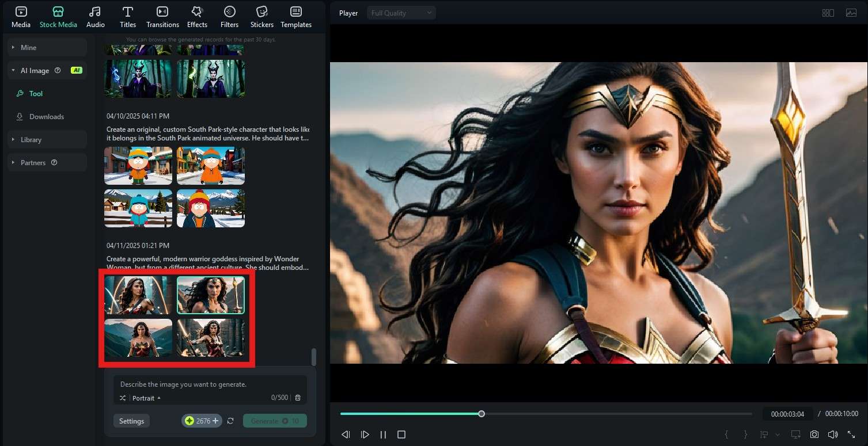Open the add to timeline dropdown arrow
Screen dimensions: 868x446
[x=778, y=434]
